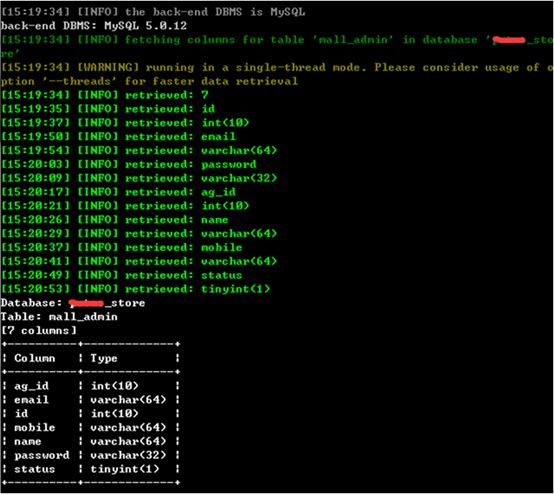Click the WARNING single-thread mode message
Screen dimensions: 554x494
(277, 74)
